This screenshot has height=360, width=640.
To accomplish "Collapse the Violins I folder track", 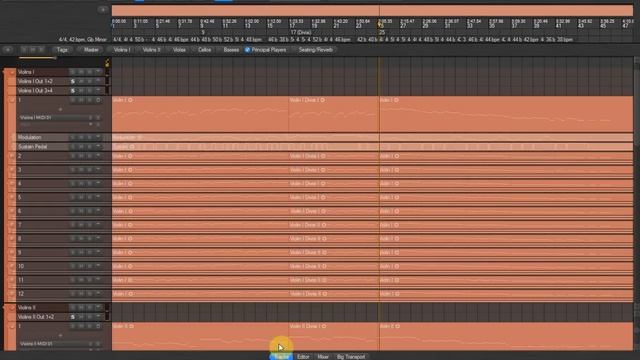I will [12, 72].
